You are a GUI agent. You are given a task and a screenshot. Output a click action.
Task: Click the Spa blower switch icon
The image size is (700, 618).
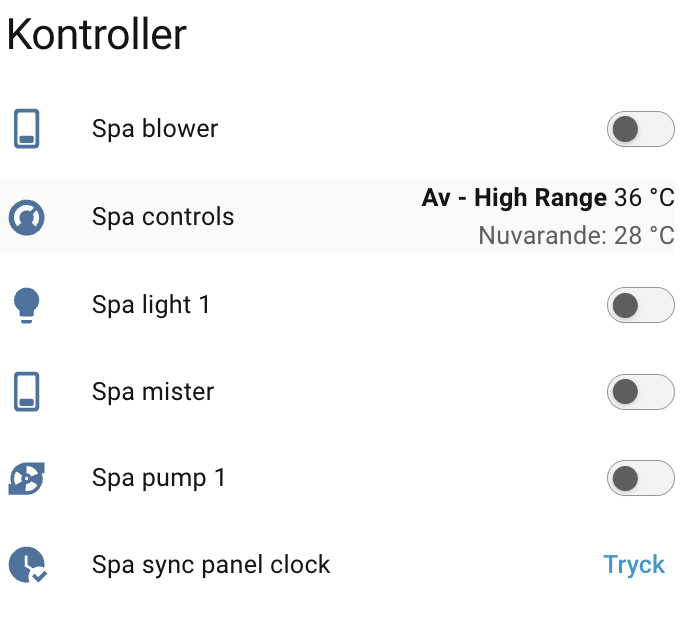26,129
